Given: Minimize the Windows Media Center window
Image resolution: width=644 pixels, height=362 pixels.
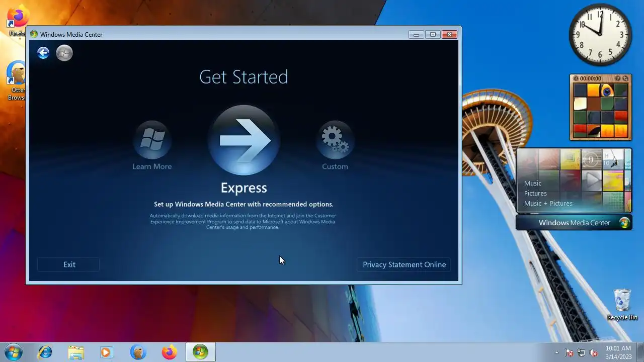Looking at the screenshot, I should [x=416, y=34].
